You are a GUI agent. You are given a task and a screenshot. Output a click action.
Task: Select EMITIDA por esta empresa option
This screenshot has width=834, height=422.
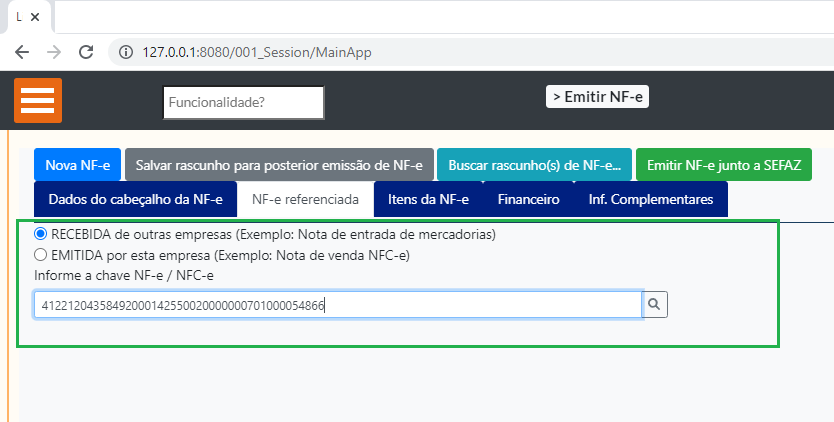(41, 255)
